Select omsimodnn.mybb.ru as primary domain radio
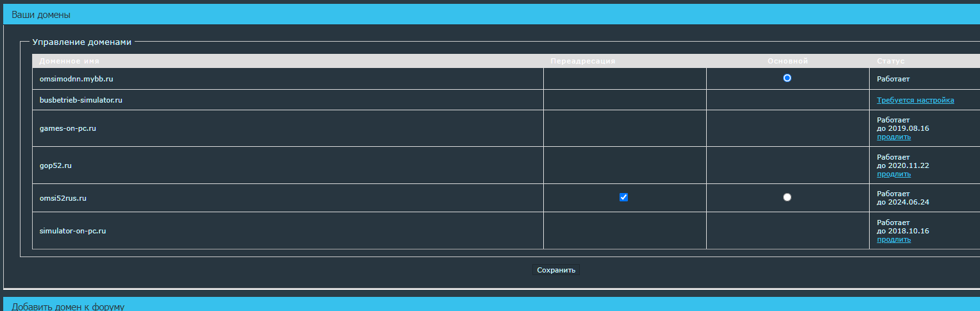Viewport: 980px width, 311px height. [x=787, y=78]
